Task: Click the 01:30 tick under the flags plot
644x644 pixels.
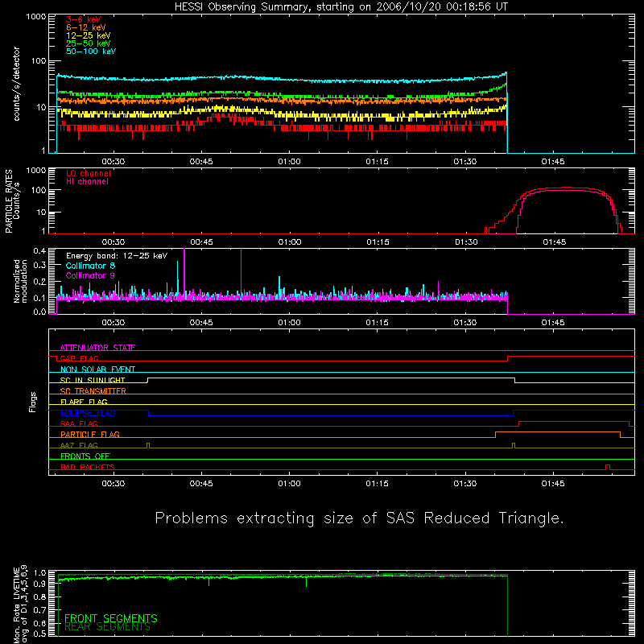Action: (465, 484)
